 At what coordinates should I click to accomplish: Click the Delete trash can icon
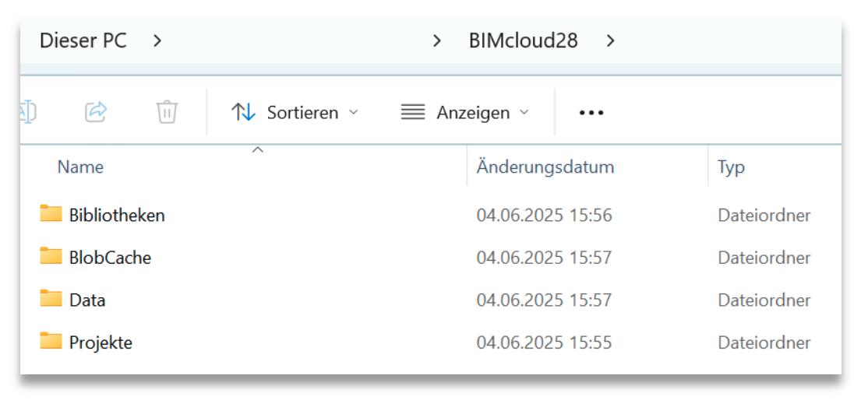tap(167, 112)
